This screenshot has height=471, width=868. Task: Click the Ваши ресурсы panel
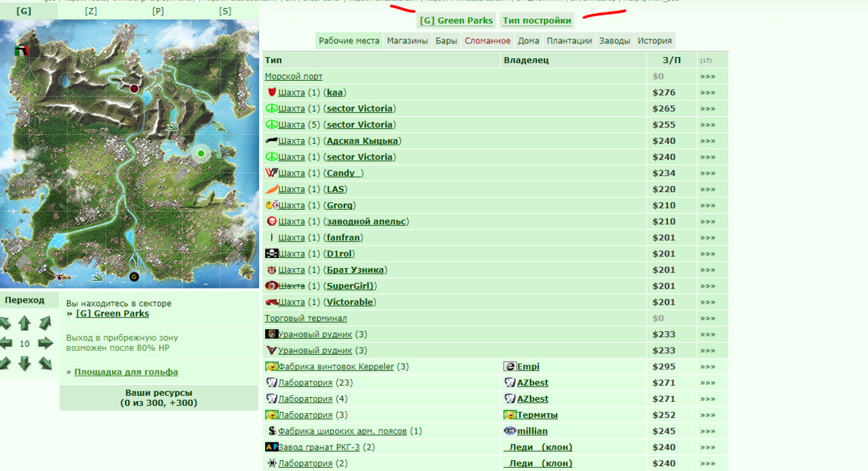pyautogui.click(x=159, y=398)
